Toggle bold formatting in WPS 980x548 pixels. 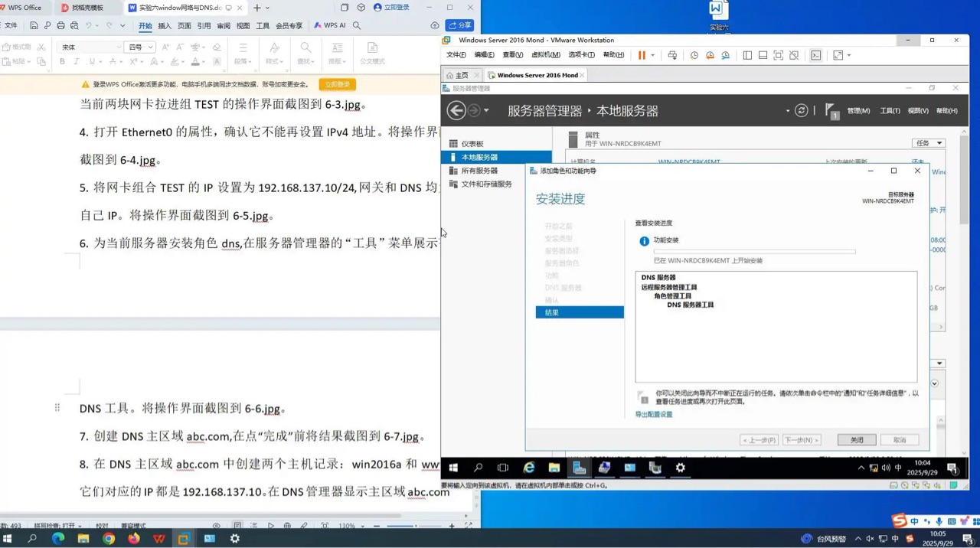[62, 62]
